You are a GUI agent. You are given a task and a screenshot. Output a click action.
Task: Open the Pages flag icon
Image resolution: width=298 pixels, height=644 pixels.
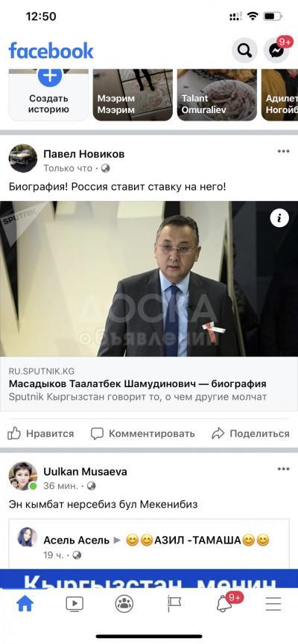click(x=174, y=603)
